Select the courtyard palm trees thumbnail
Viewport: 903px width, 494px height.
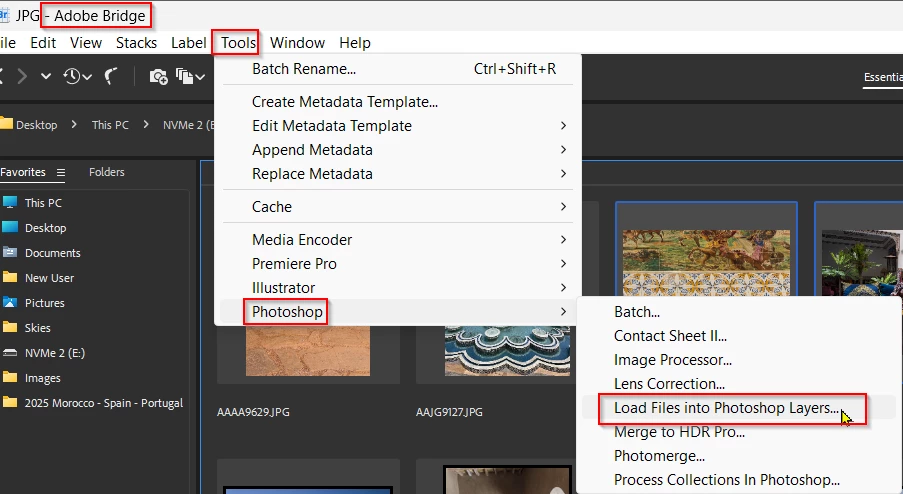click(x=862, y=263)
